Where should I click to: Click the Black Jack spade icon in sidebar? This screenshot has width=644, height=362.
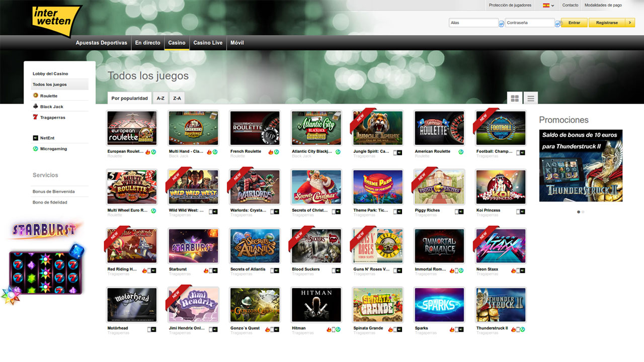point(35,107)
